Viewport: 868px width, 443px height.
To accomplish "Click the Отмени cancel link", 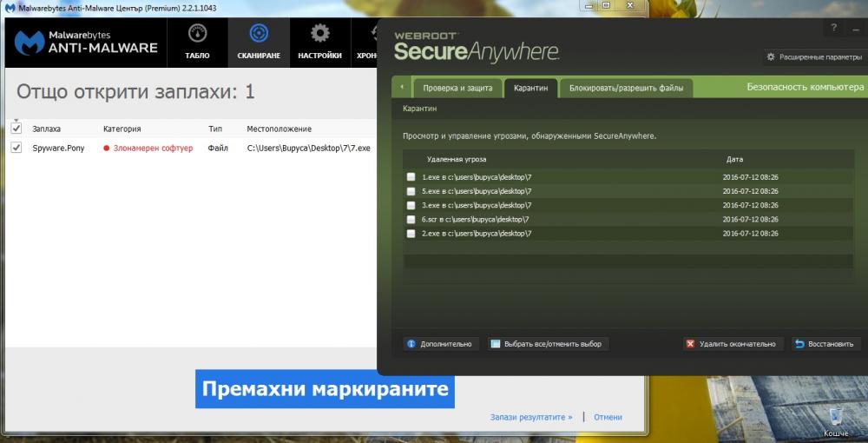I will point(608,417).
